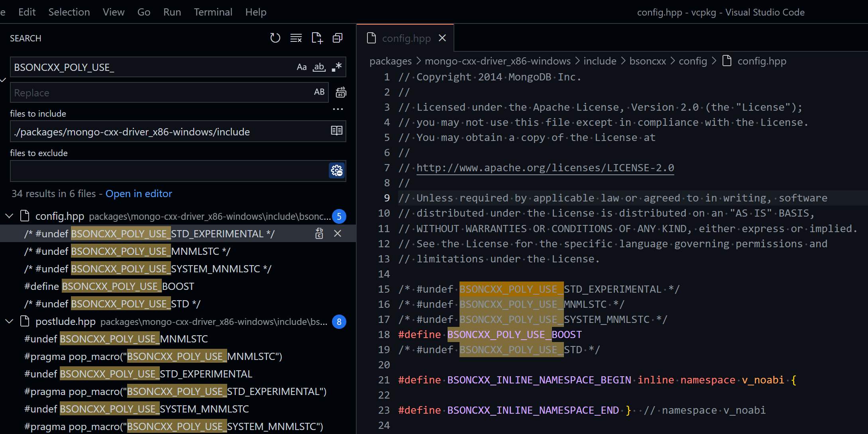
Task: Open New Search Editor icon
Action: pos(317,38)
